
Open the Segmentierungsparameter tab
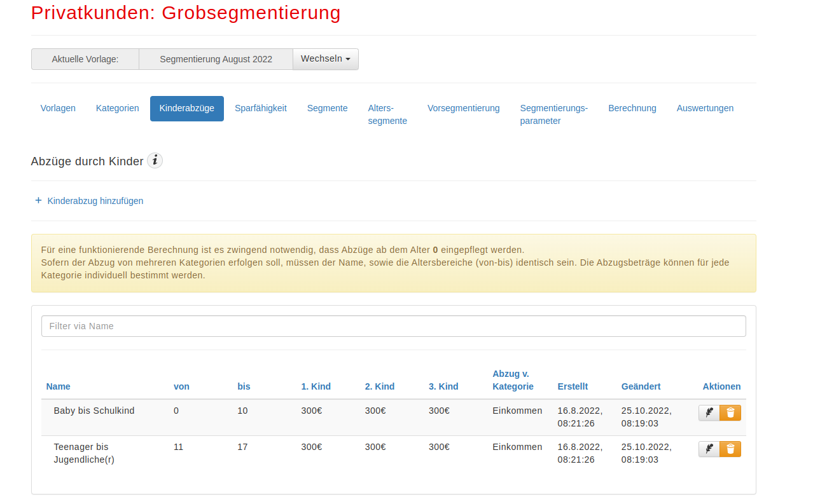[x=553, y=114]
